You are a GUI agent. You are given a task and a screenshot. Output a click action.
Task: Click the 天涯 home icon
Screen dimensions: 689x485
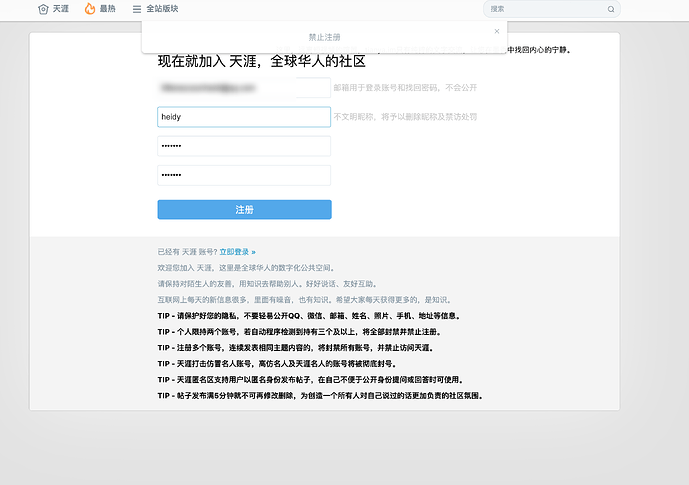click(x=43, y=9)
